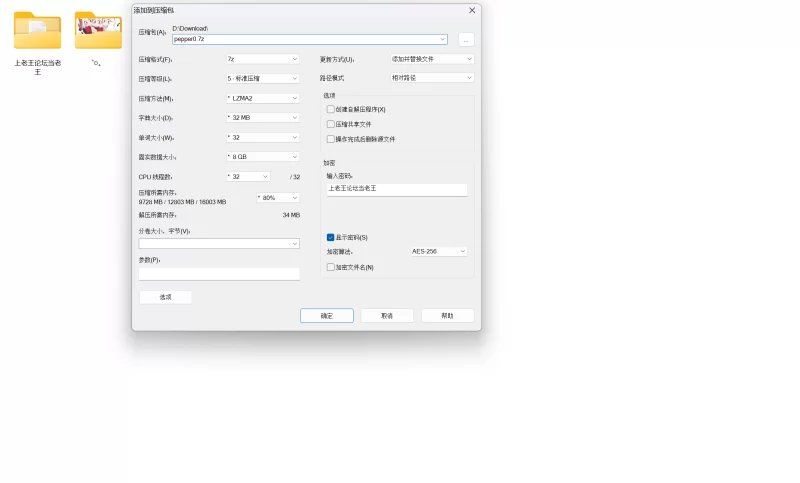Screen dimensions: 800x483
Task: Open the folder named 上老王论坛当老王
Action: (38, 32)
